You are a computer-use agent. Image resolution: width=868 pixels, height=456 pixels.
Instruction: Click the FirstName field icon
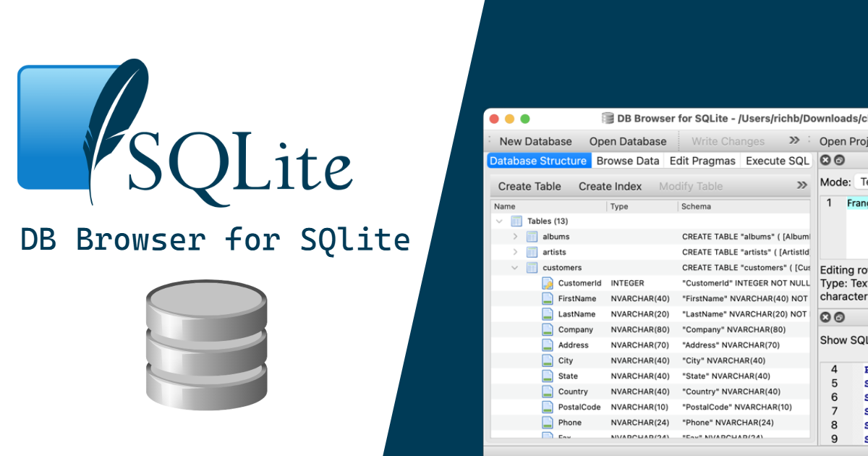(x=548, y=299)
